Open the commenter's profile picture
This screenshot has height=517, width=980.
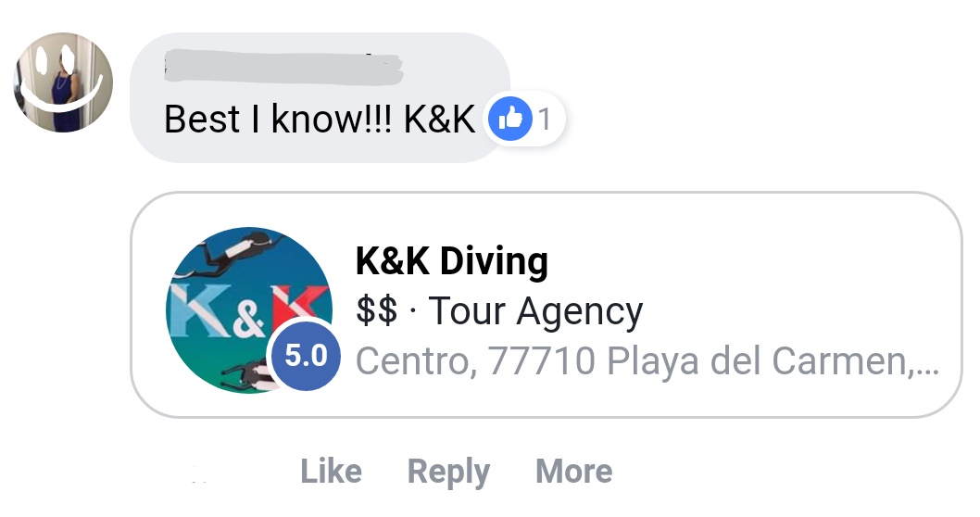[63, 82]
